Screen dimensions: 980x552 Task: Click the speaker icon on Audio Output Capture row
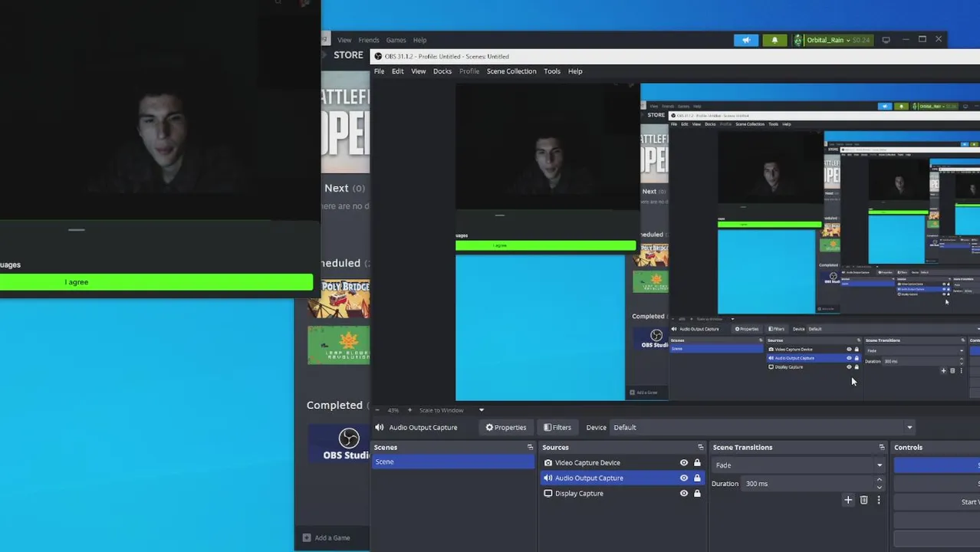click(x=548, y=478)
